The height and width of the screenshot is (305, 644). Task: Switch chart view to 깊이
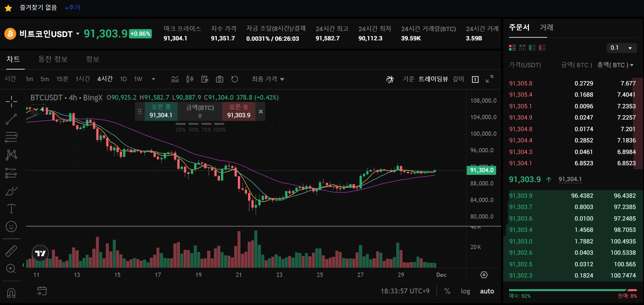coord(458,79)
